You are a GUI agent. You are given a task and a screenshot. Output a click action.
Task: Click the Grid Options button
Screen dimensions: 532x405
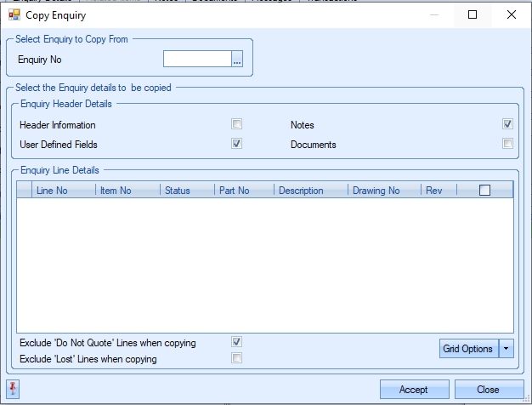(x=467, y=348)
